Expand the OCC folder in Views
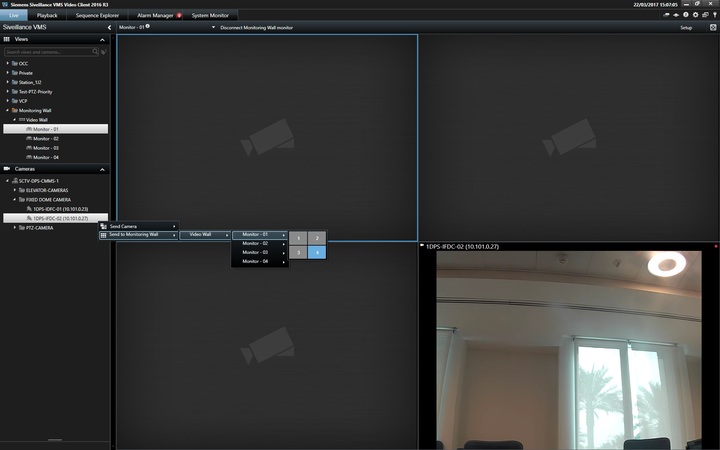The height and width of the screenshot is (450, 720). (x=8, y=63)
